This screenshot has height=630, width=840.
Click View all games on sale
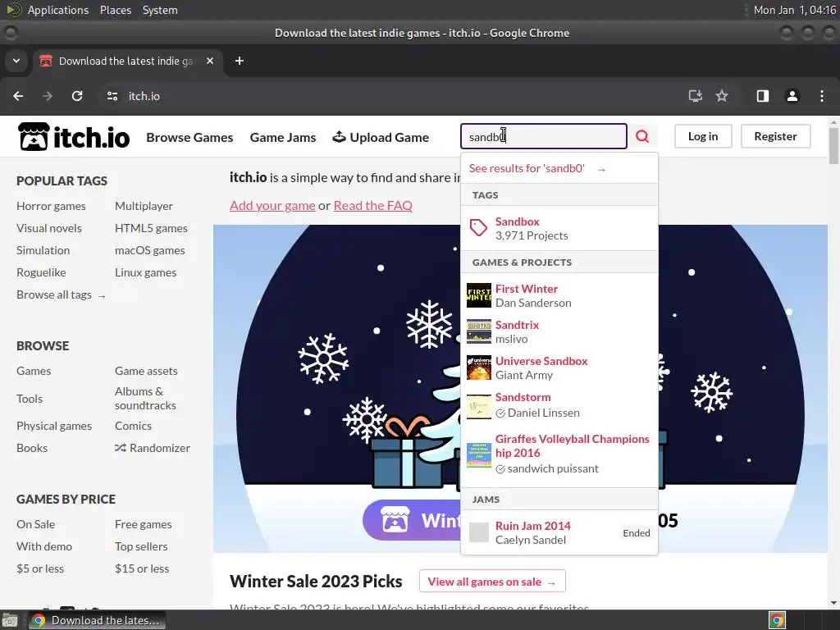[x=492, y=582]
